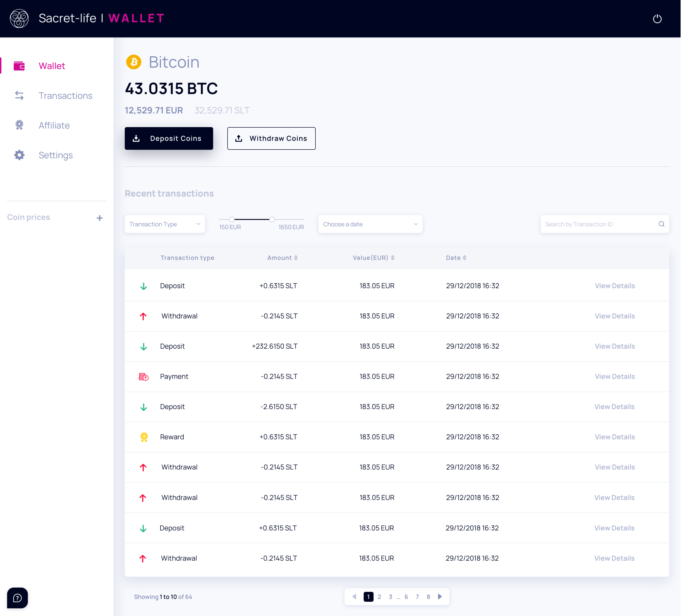This screenshot has height=616, width=681.
Task: Open Transactions in the sidebar
Action: click(65, 96)
